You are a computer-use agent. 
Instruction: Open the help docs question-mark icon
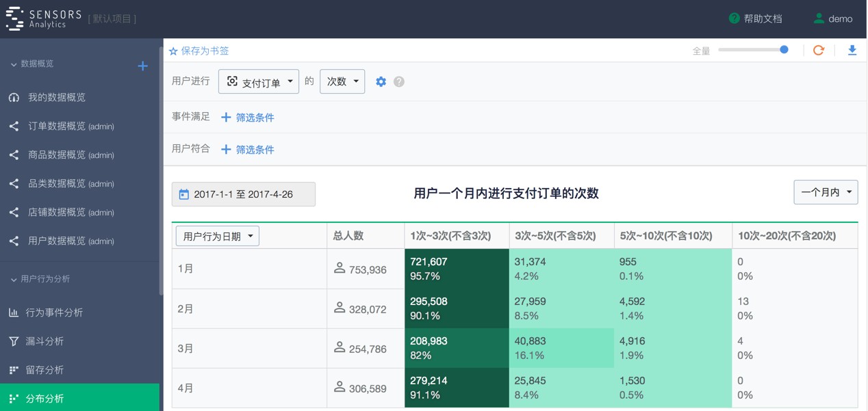click(x=734, y=18)
